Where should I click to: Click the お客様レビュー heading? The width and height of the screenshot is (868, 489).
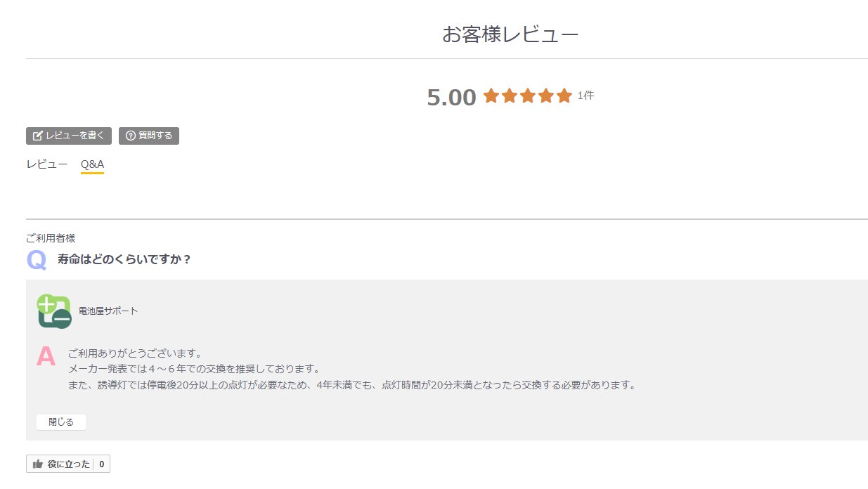pyautogui.click(x=510, y=34)
